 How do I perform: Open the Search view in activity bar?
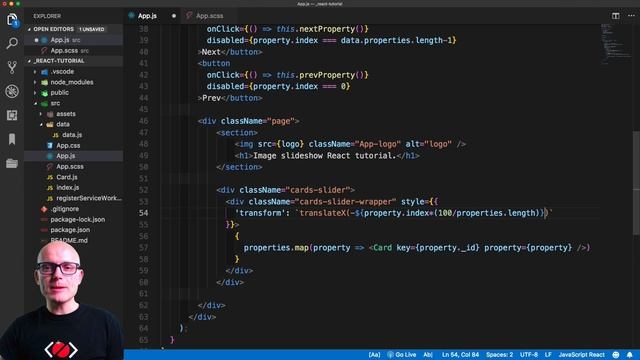coord(12,43)
